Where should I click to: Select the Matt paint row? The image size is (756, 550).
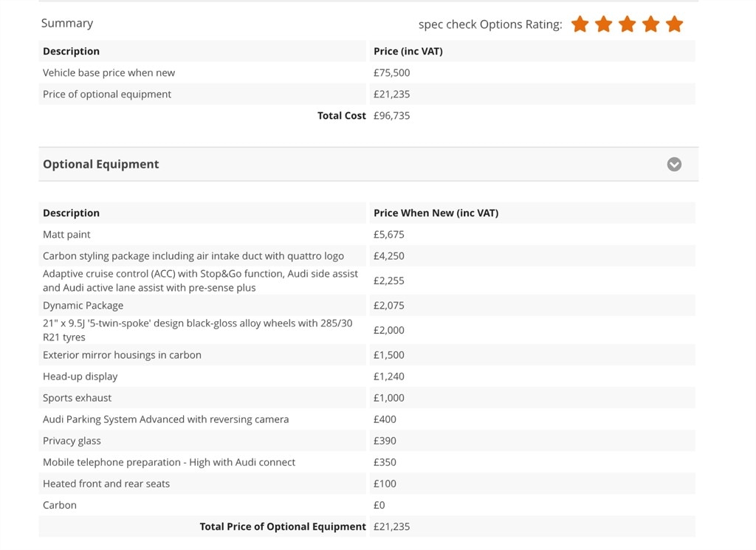coord(367,234)
